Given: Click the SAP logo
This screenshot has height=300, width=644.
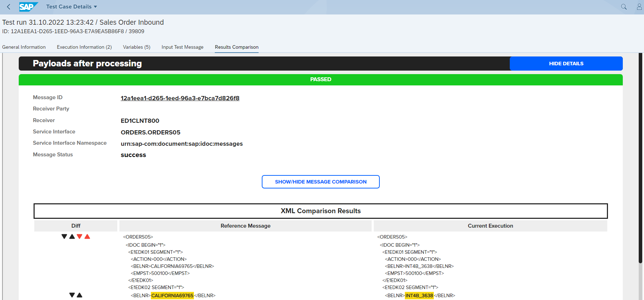Looking at the screenshot, I should click(28, 7).
